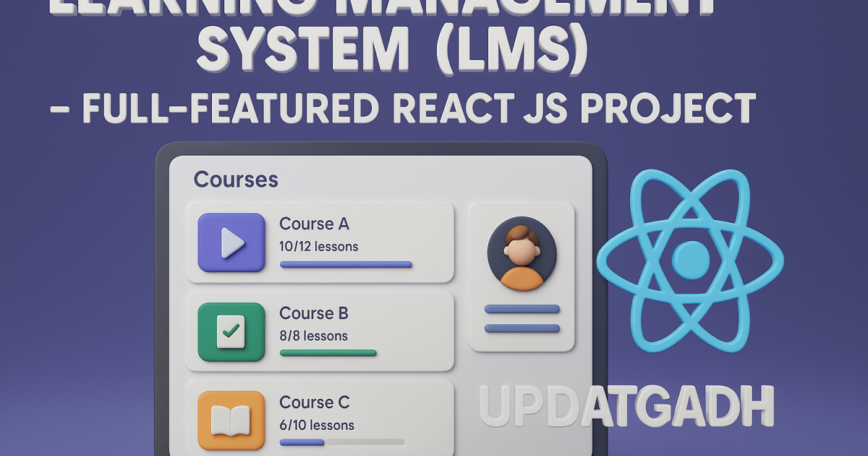Open the book icon on the Course C card

230,421
